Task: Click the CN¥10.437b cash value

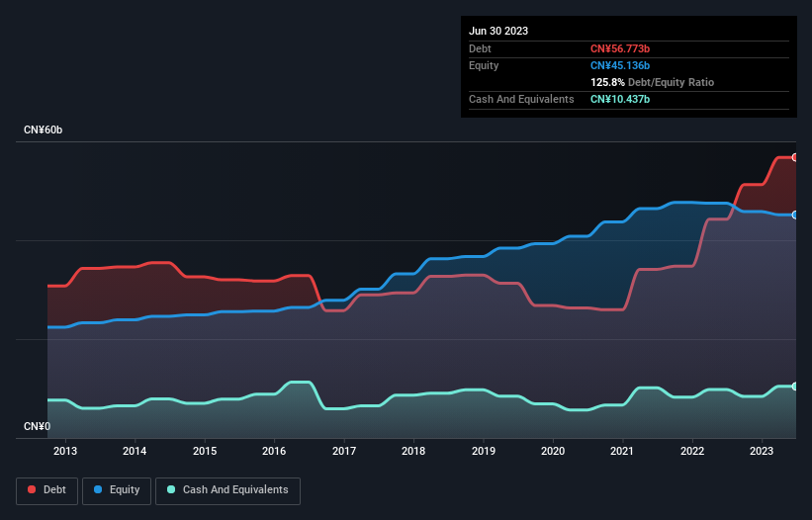Action: click(x=620, y=99)
